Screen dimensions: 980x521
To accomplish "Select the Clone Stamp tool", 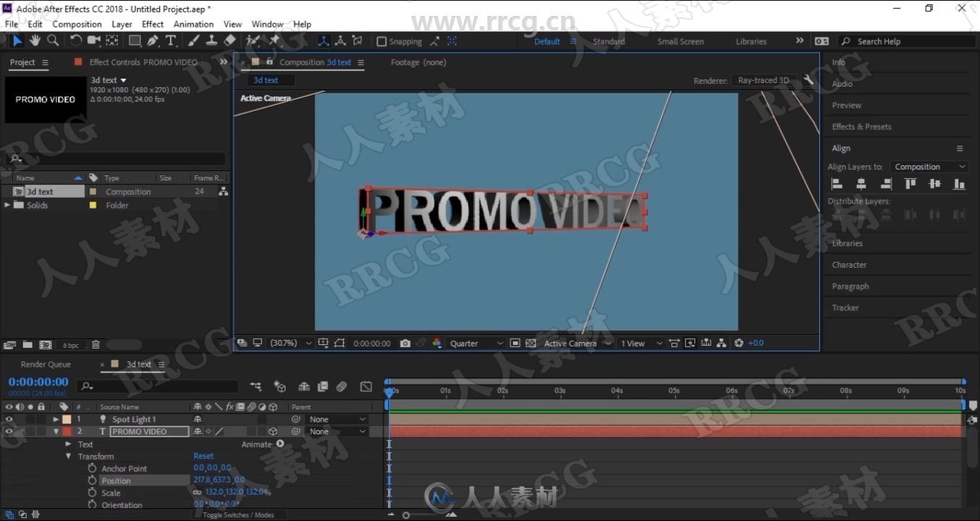I will 212,41.
